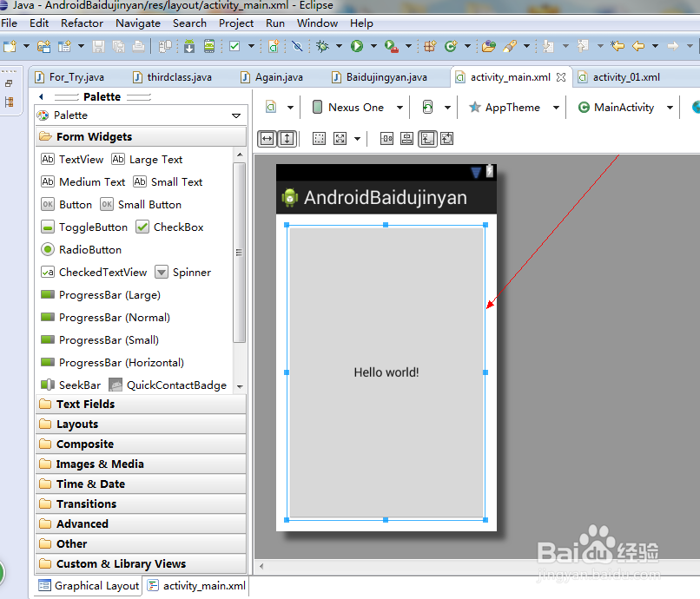Expand the Time & Date category
The width and height of the screenshot is (700, 599).
(141, 484)
